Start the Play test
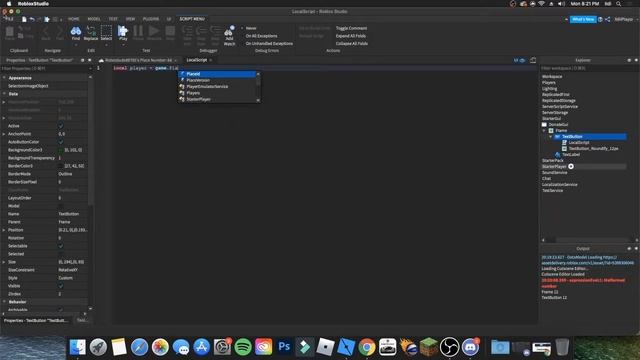This screenshot has height=360, width=640. 123,32
